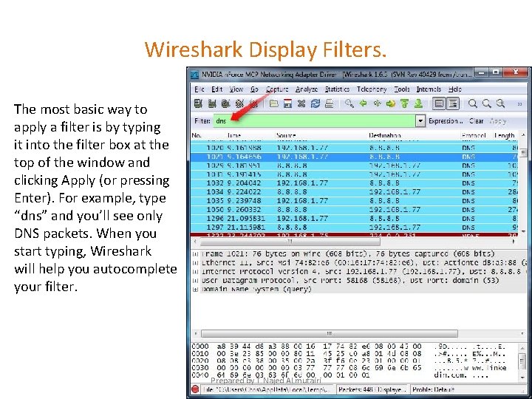Expand the Frame 1021 tree node
Screen dimensions: 532x399
pos(195,254)
